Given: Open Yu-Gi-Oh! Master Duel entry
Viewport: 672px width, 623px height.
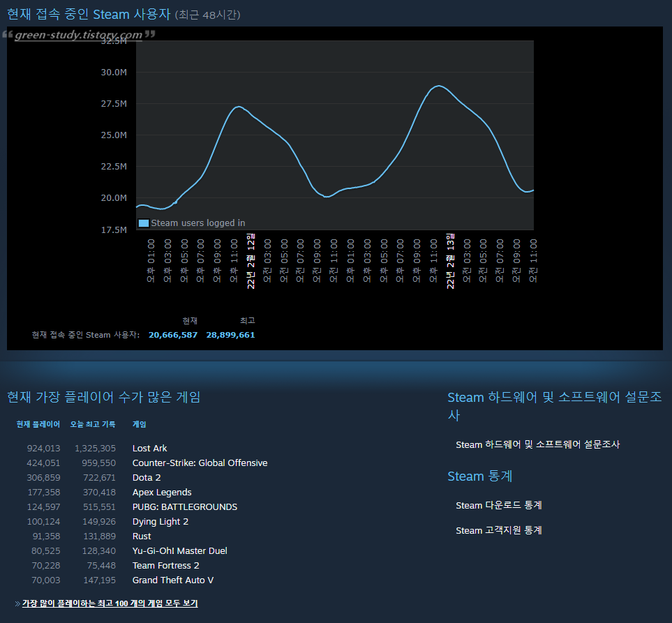Looking at the screenshot, I should (x=179, y=550).
